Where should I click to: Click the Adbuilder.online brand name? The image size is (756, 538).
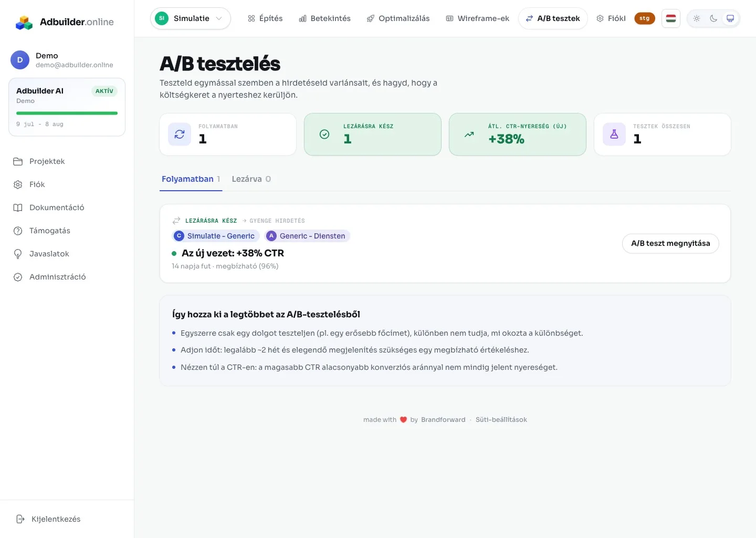pos(77,22)
